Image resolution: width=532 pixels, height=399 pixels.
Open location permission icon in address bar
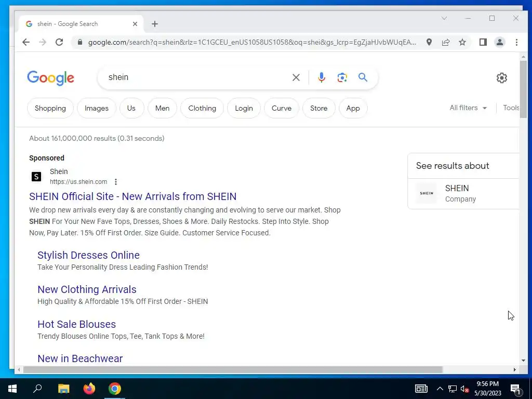click(429, 42)
